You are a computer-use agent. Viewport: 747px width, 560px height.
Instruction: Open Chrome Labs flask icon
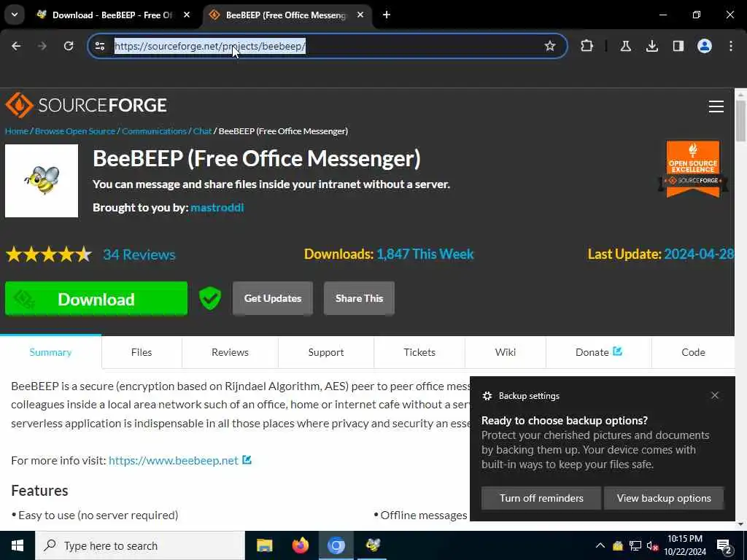point(626,46)
